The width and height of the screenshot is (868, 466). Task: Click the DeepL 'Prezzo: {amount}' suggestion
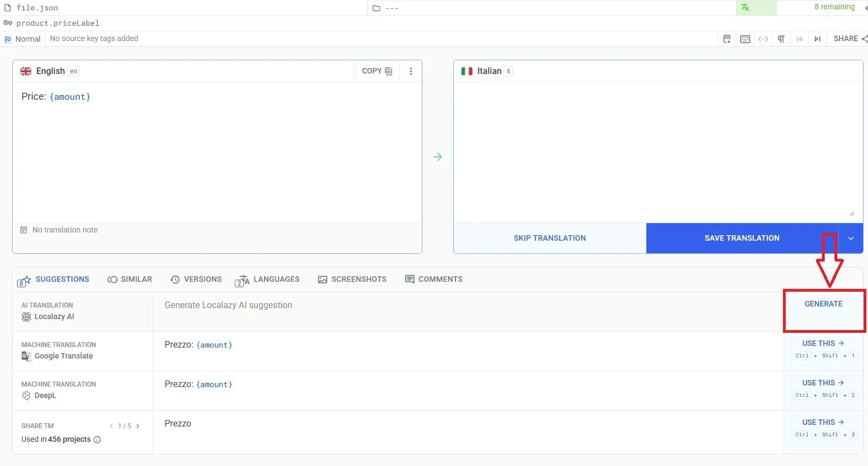tap(199, 384)
